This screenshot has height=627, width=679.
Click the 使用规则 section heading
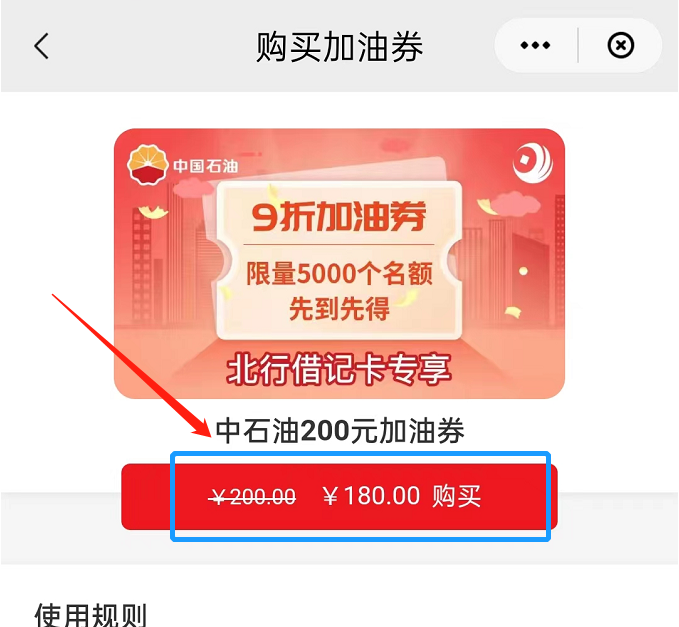tap(91, 615)
